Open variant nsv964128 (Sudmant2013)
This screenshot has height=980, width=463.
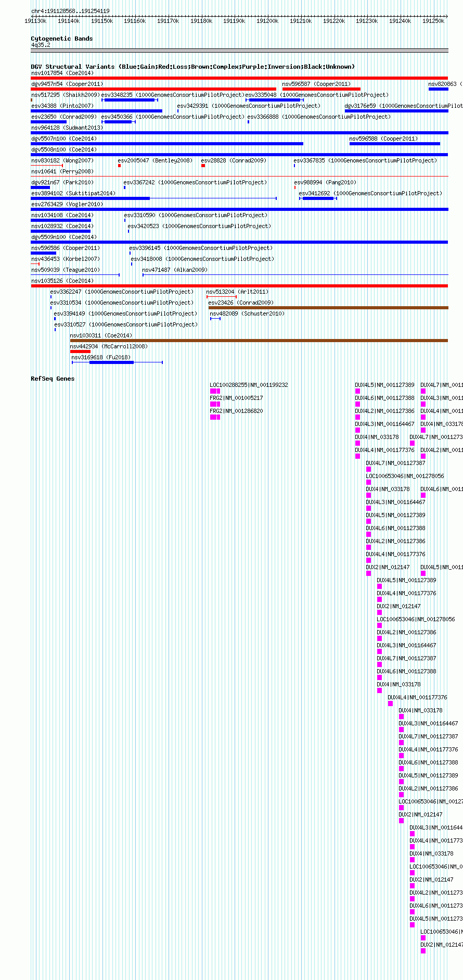pyautogui.click(x=67, y=128)
